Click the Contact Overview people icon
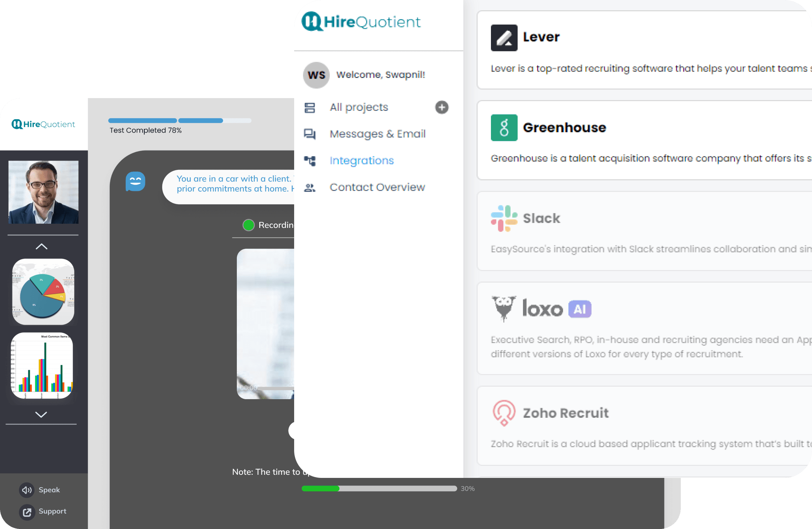Viewport: 812px width, 529px height. click(x=310, y=187)
